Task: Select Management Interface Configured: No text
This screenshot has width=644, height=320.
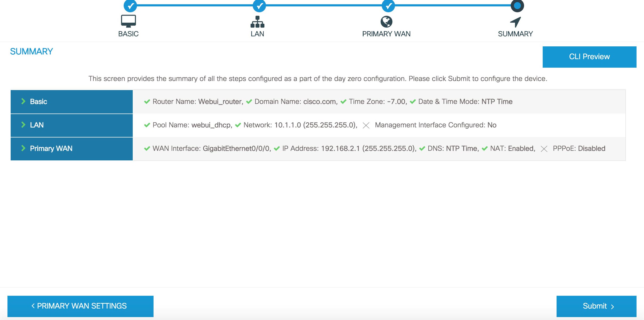Action: [x=436, y=125]
